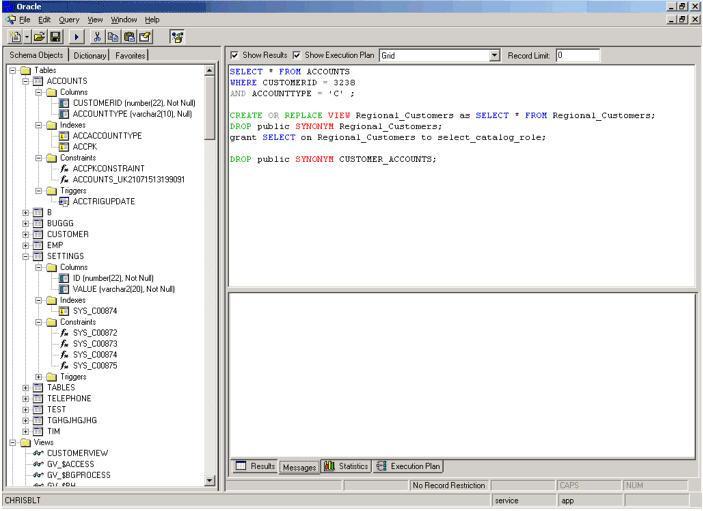The image size is (703, 511).
Task: Click the schema tree vertical scrollbar thumb
Action: (x=209, y=108)
